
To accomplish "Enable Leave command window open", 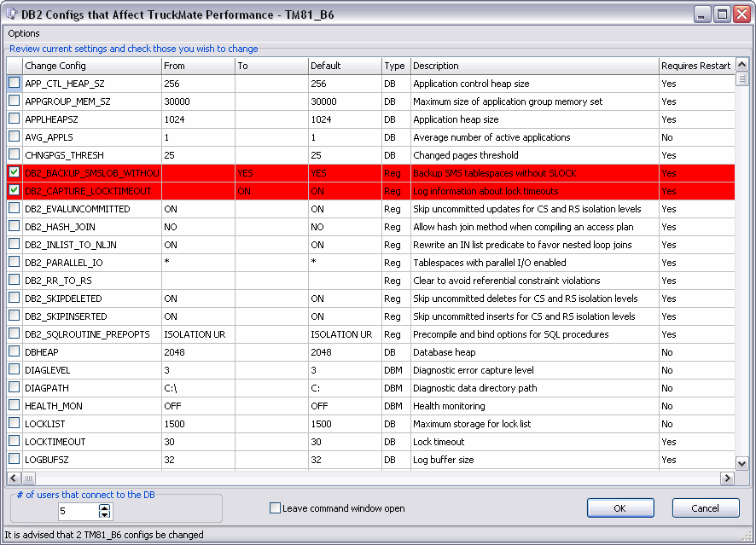I will 275,508.
